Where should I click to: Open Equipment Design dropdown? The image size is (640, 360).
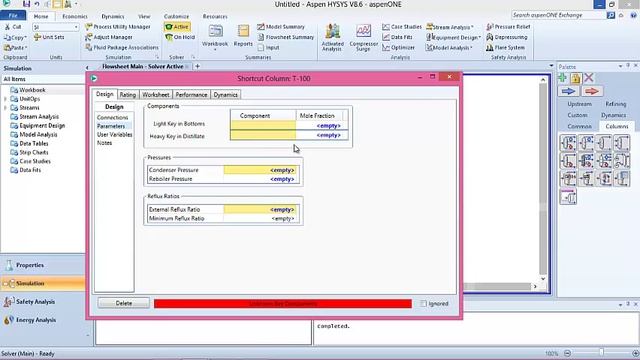(453, 37)
